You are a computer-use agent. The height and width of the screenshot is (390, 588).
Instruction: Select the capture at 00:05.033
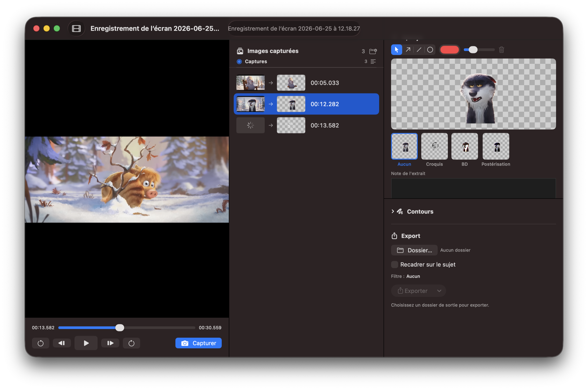click(x=306, y=83)
